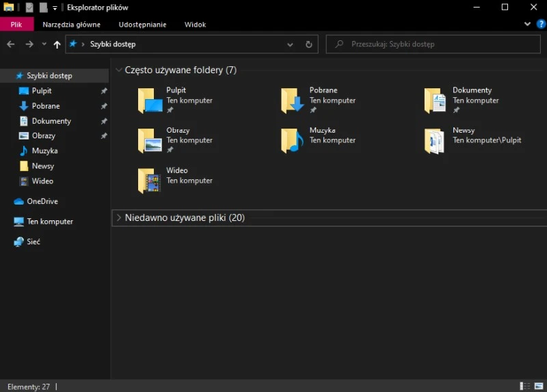Open address bar history dropdown

pos(290,44)
